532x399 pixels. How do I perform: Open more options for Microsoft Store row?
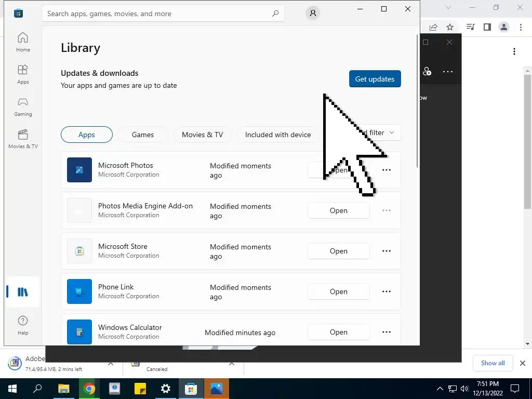click(x=387, y=251)
